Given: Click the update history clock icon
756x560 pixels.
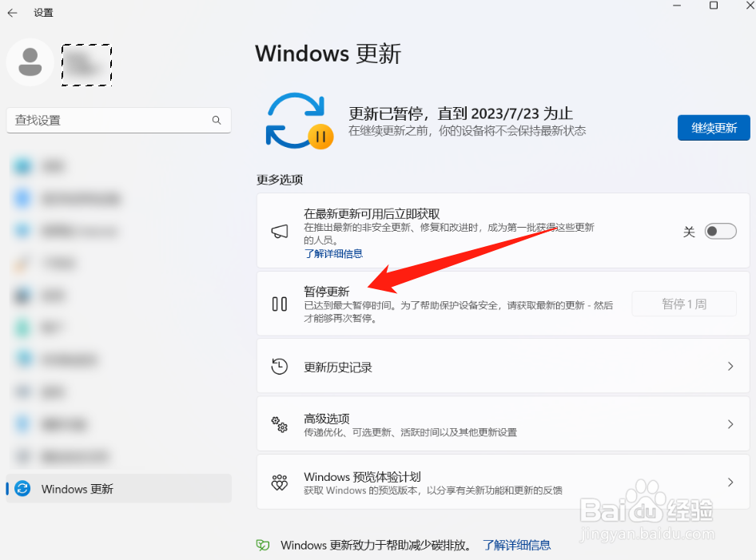Looking at the screenshot, I should (280, 367).
